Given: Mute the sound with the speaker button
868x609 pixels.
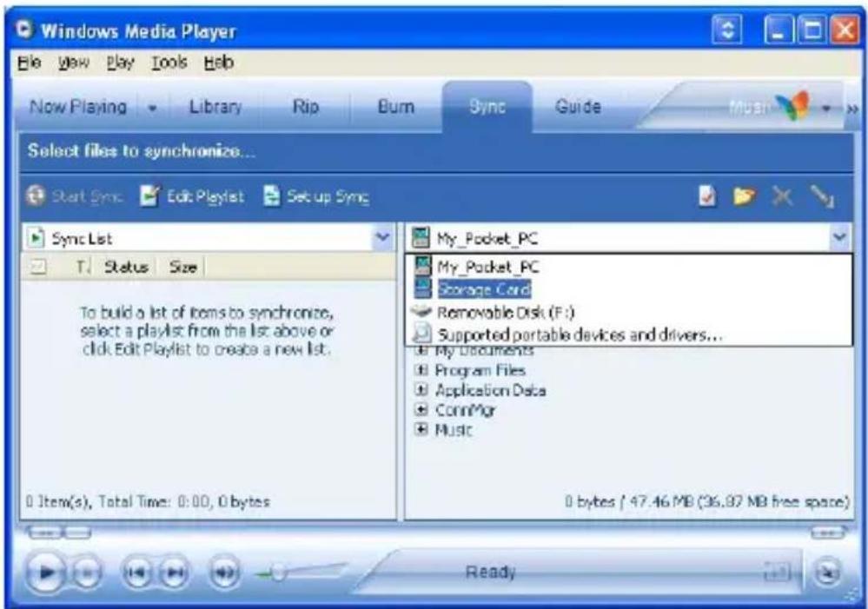Looking at the screenshot, I should 223,573.
